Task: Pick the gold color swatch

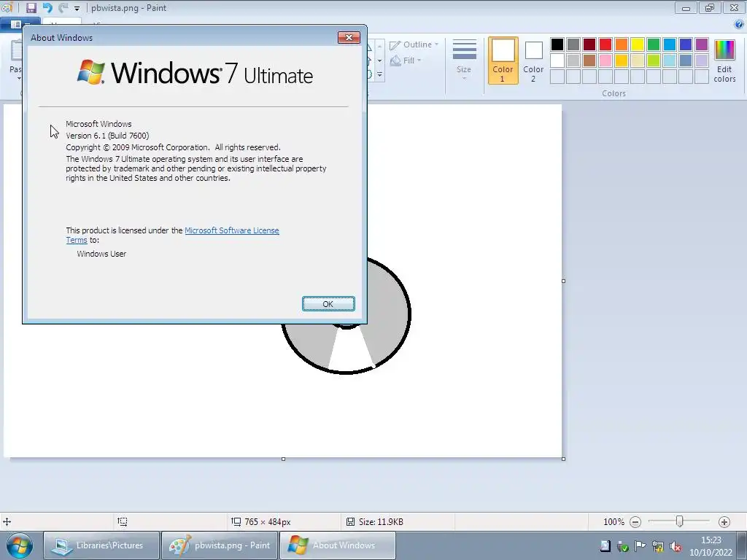Action: 622,61
